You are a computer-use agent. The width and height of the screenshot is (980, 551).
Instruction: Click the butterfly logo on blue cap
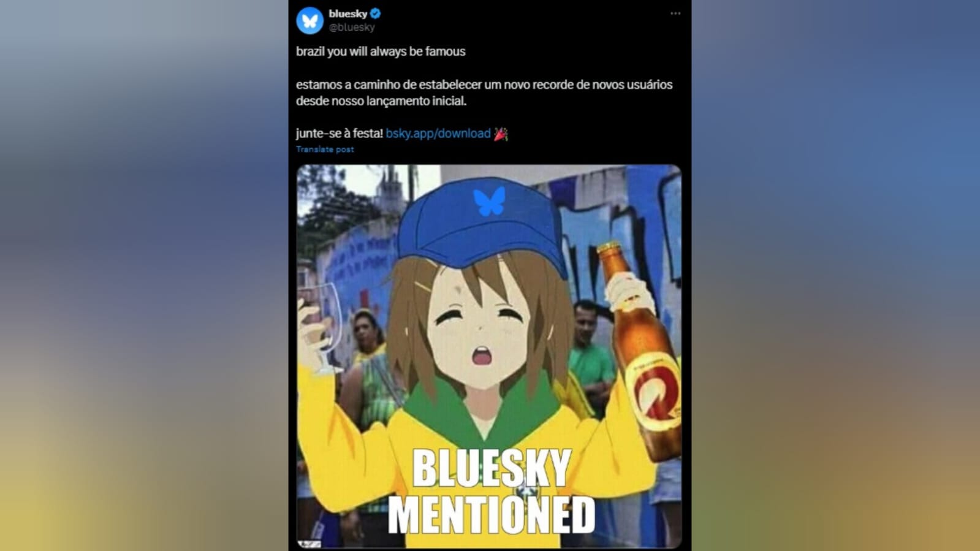489,201
